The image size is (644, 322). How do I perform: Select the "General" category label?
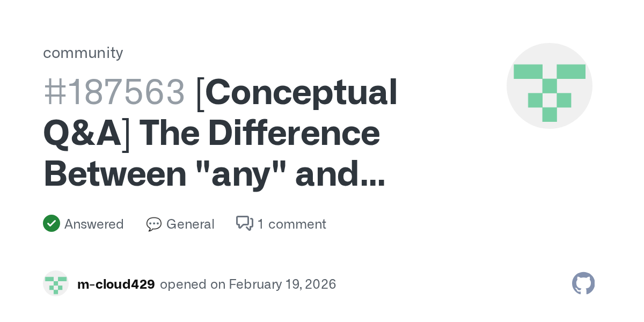pyautogui.click(x=190, y=224)
